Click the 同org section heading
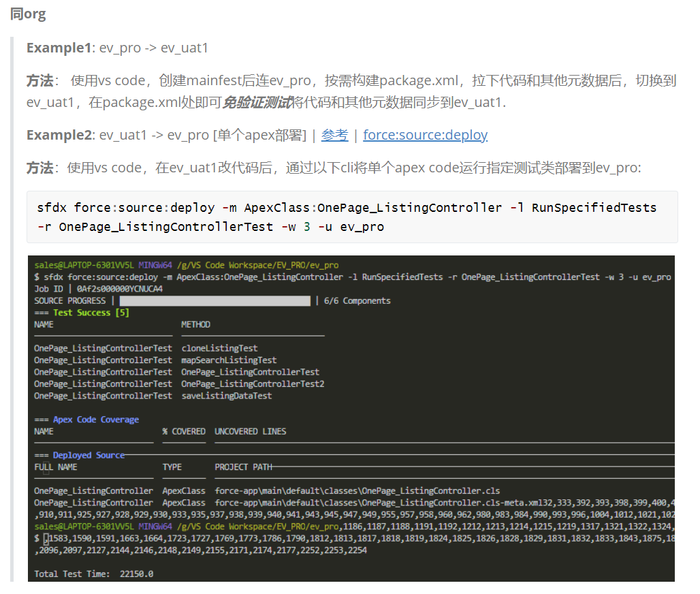Viewport: 700px width, 594px height. click(27, 13)
